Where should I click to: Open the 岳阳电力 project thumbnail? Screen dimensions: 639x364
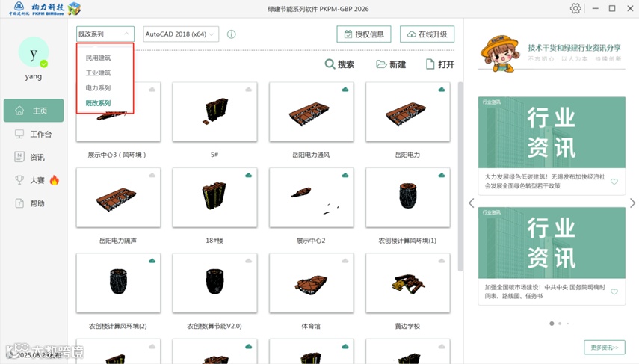(x=408, y=112)
